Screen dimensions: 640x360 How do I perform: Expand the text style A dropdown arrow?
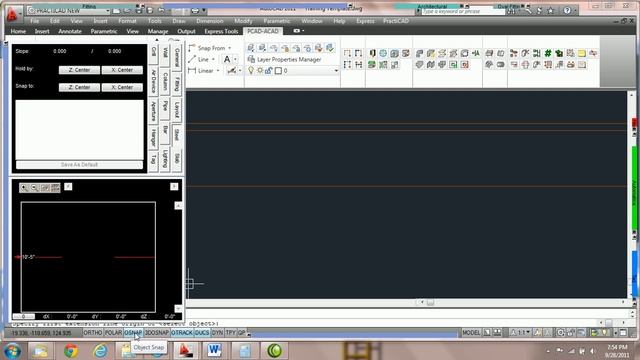click(x=235, y=60)
